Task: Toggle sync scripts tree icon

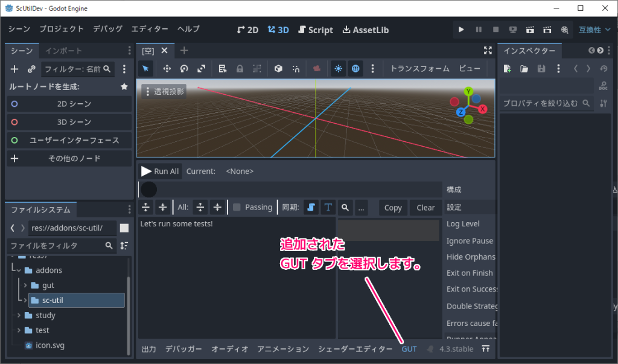Action: pyautogui.click(x=311, y=208)
